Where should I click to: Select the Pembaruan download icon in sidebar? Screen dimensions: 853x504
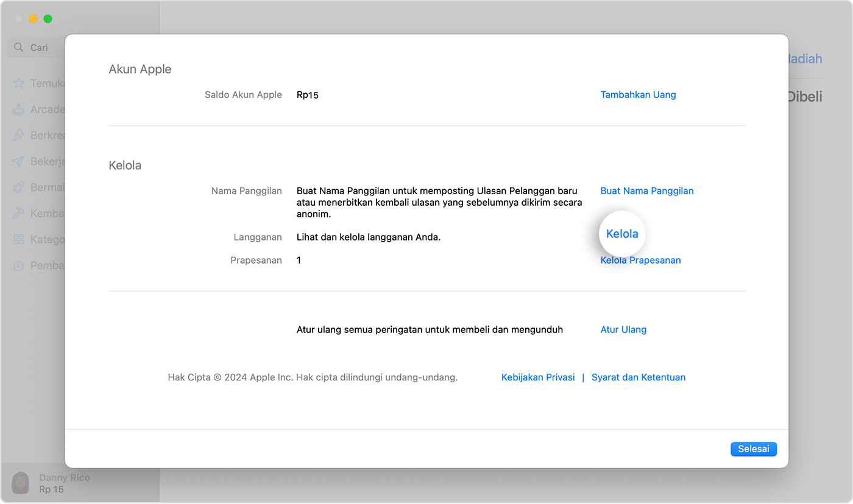tap(19, 265)
